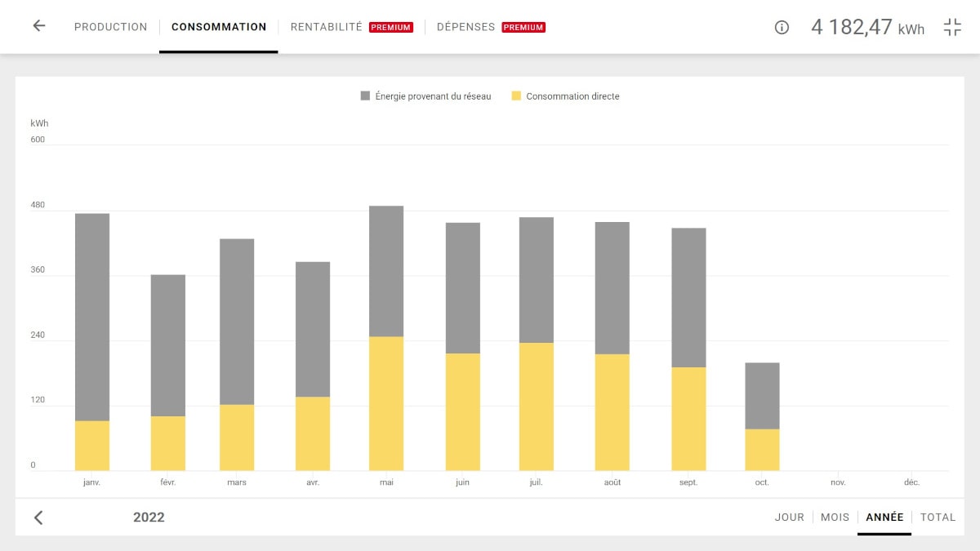This screenshot has width=980, height=551.
Task: Open the Dépenses premium tab
Action: [x=490, y=27]
